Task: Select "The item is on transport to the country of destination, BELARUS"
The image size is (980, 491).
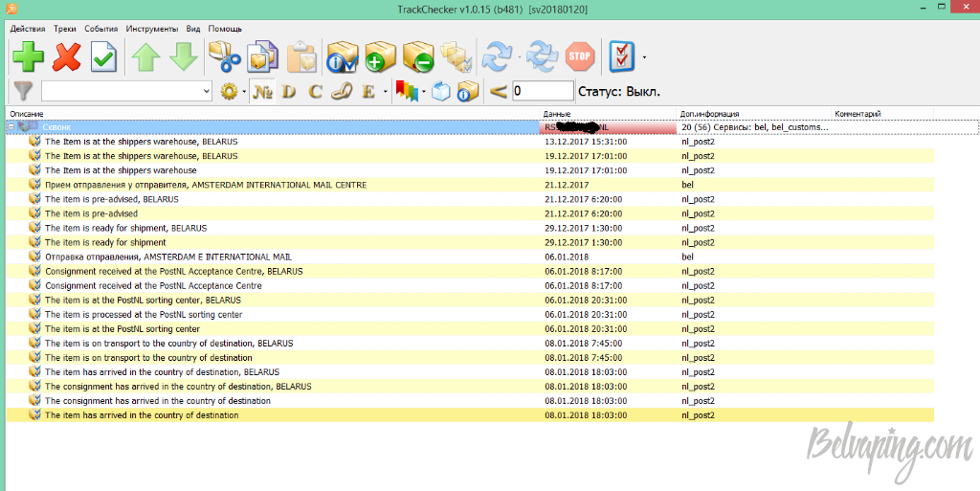Action: pos(470,343)
